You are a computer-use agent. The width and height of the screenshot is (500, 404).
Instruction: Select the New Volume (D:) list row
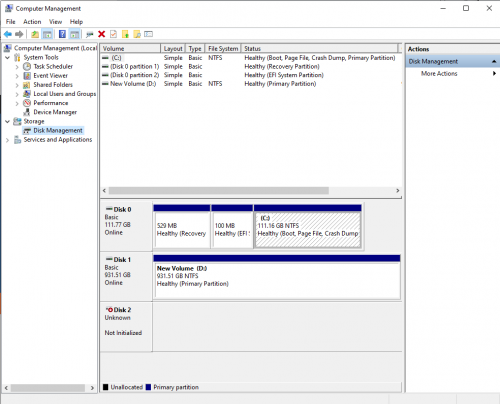point(251,84)
